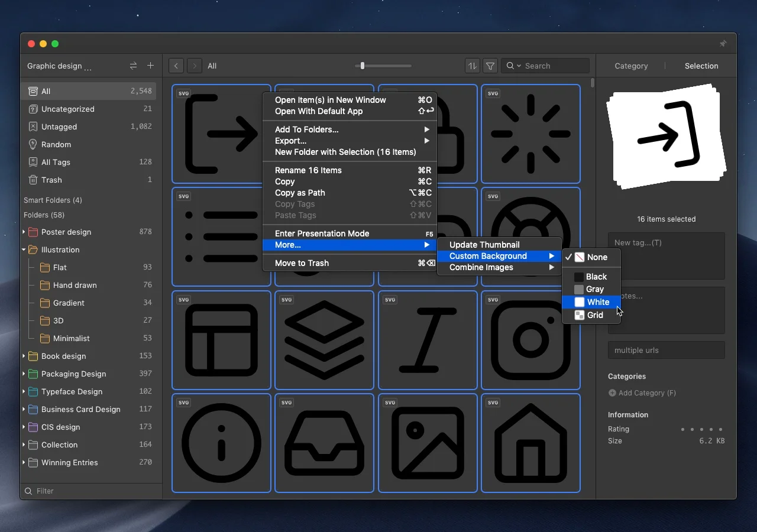
Task: Set the rating dots in Information
Action: [x=701, y=429]
